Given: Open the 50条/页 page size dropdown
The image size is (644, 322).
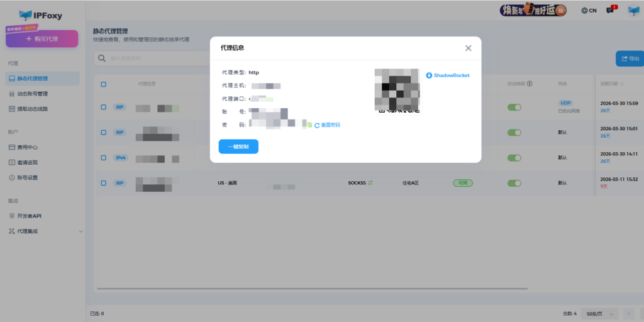Looking at the screenshot, I should click(599, 313).
